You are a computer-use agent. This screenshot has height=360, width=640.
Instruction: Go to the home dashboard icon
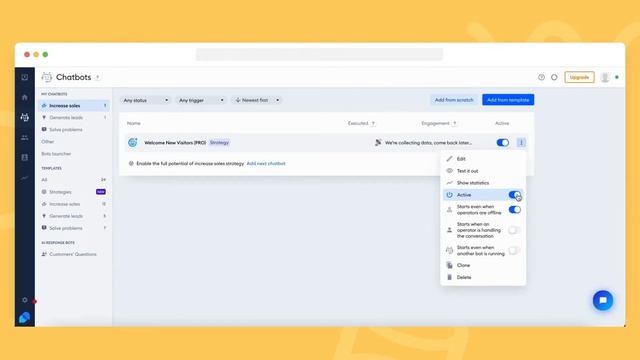24,97
